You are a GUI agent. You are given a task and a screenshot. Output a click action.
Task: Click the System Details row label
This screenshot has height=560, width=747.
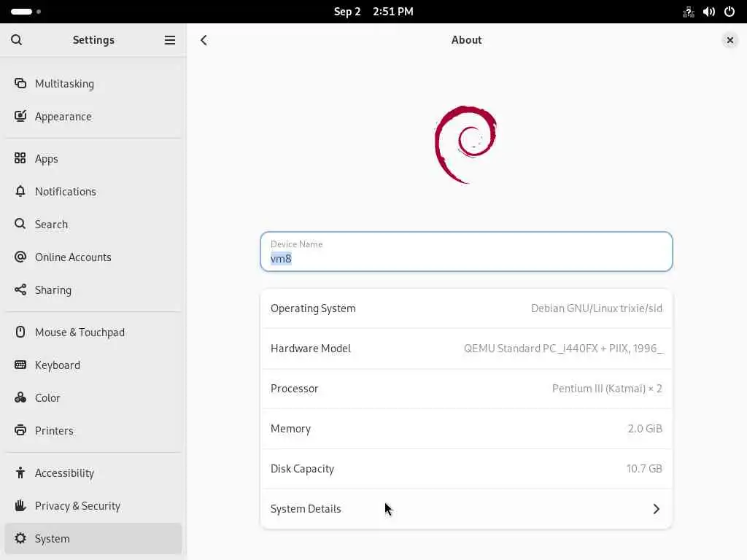(x=306, y=508)
